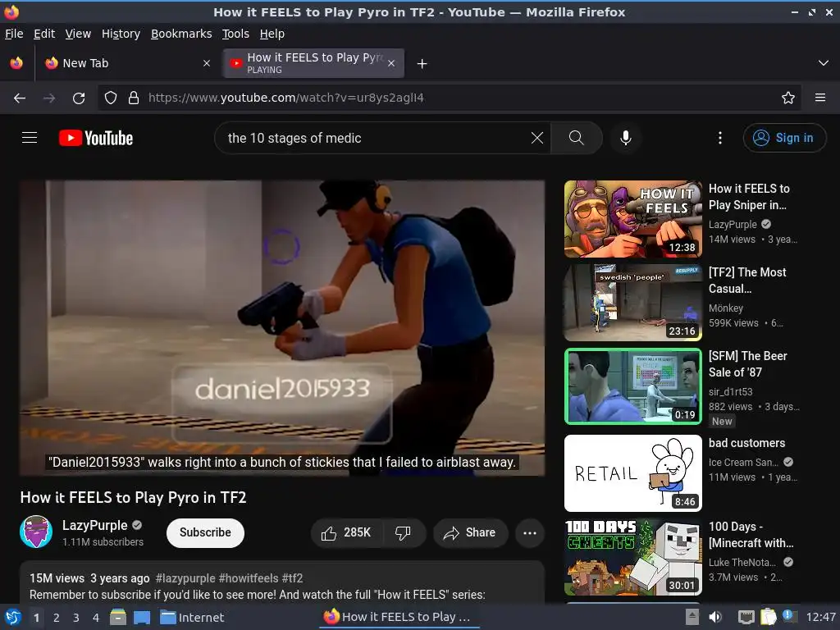Open the 100 Days Minecraft thumbnail

[x=632, y=557]
